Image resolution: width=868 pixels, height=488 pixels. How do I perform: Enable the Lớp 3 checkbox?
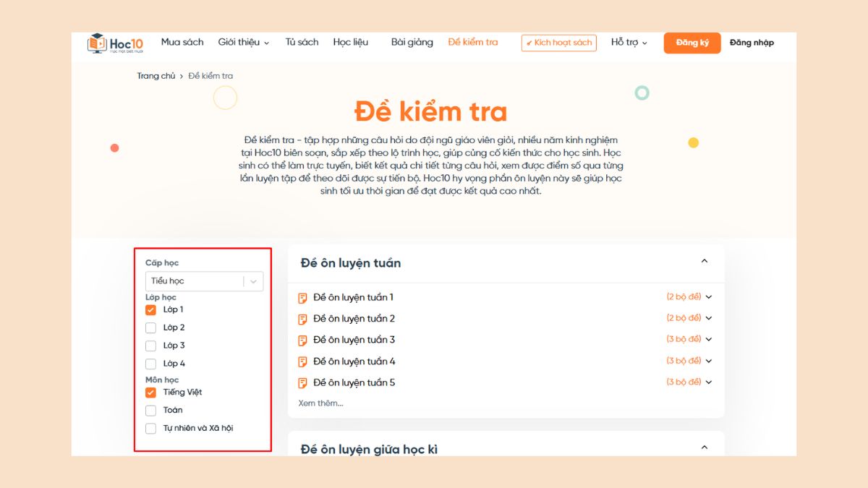(151, 346)
